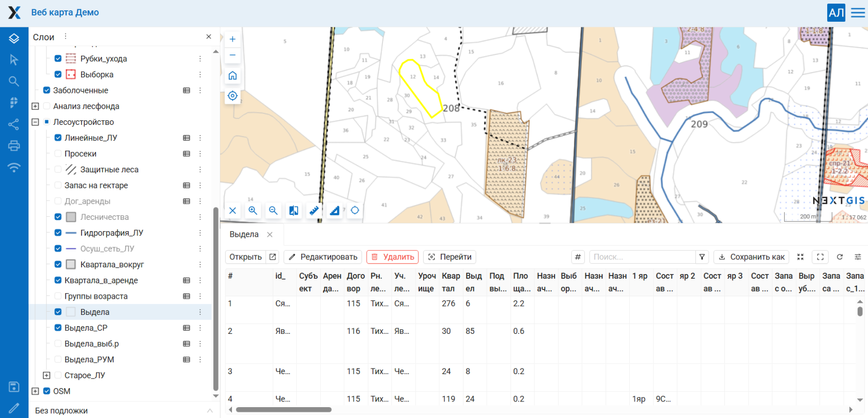Open the print map tool in sidebar
The image size is (868, 418).
tap(14, 146)
